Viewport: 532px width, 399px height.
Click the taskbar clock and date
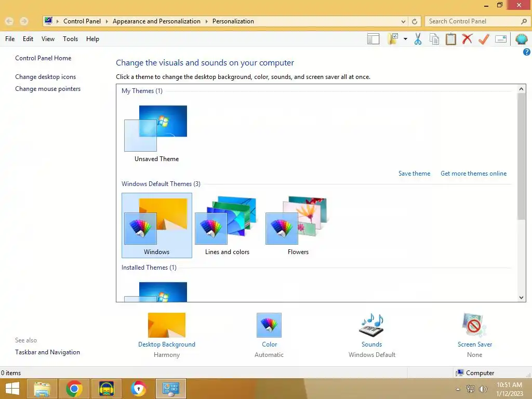coord(509,389)
